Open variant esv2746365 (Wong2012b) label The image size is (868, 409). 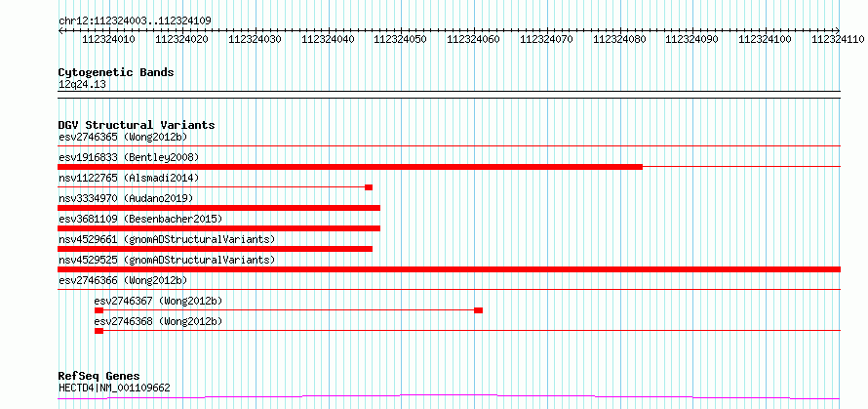pos(123,137)
